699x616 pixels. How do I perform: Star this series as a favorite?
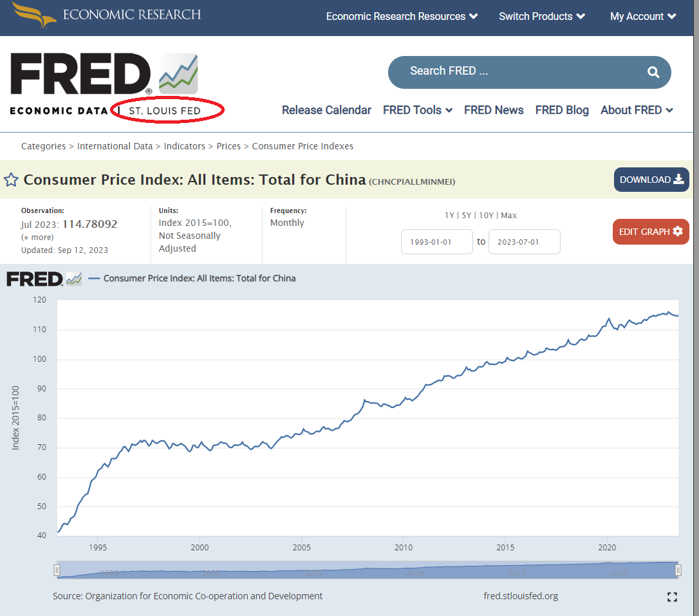[11, 180]
